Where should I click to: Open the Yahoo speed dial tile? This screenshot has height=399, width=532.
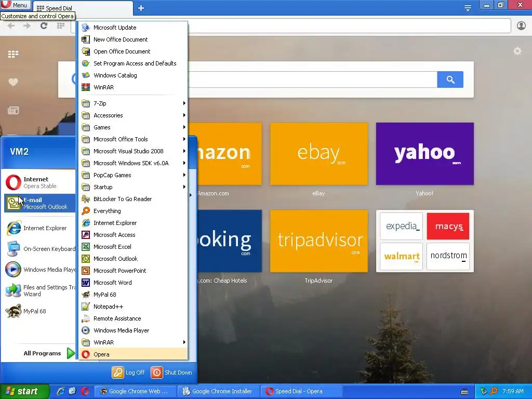click(x=425, y=154)
